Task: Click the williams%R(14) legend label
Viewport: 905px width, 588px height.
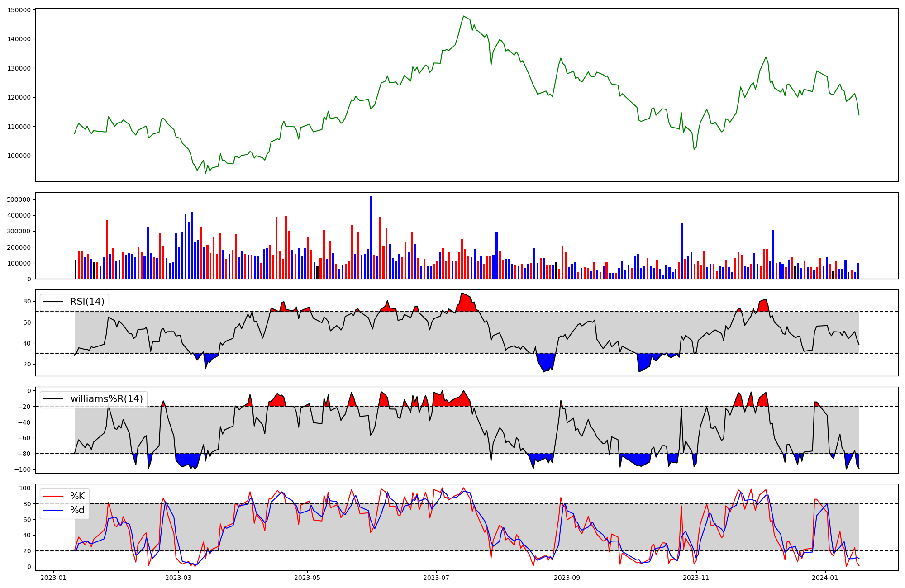Action: click(x=106, y=399)
